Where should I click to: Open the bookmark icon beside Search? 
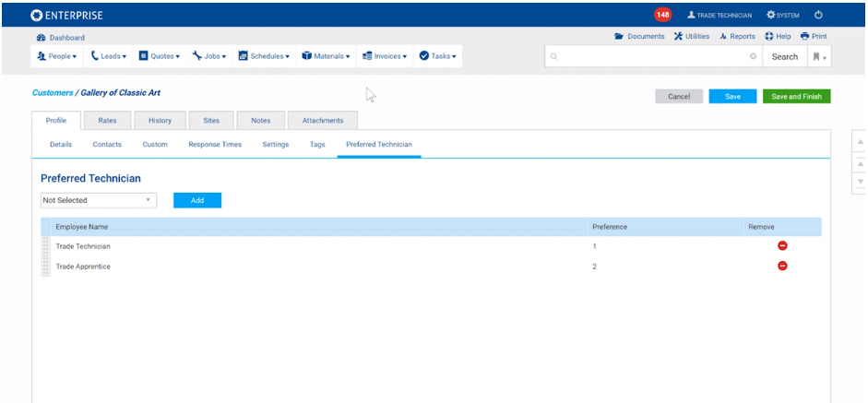point(818,57)
